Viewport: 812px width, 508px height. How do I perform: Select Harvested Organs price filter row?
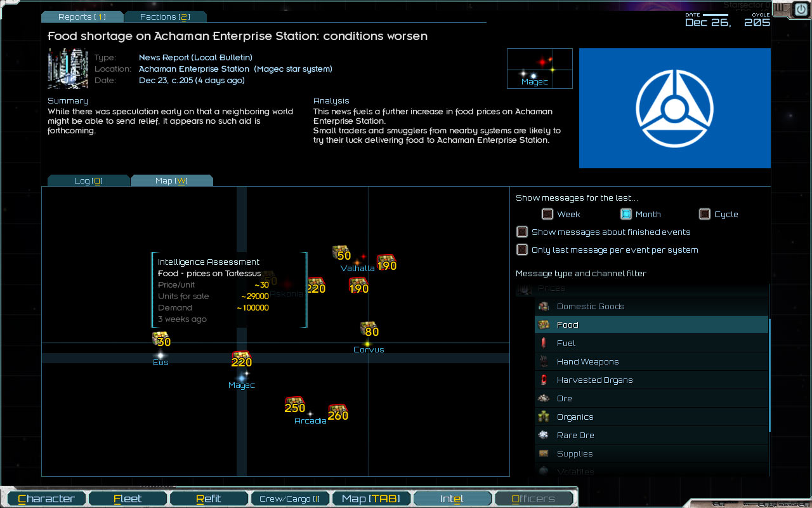[x=652, y=380]
